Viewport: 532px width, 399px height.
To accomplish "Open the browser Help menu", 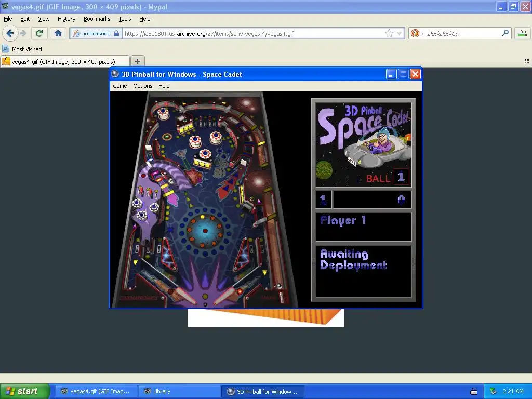I will [x=144, y=19].
